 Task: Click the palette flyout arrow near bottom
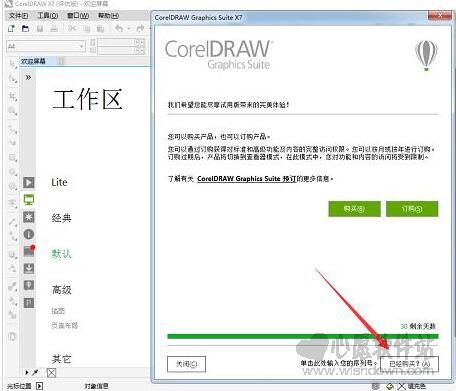[x=27, y=372]
